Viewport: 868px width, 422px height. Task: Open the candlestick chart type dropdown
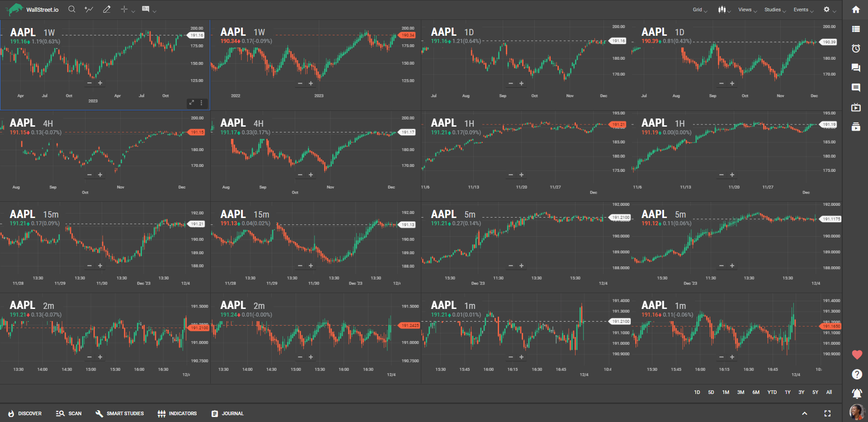[725, 9]
